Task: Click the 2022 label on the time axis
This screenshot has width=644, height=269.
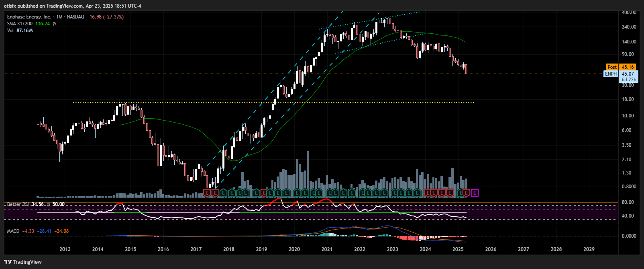Action: 360,249
